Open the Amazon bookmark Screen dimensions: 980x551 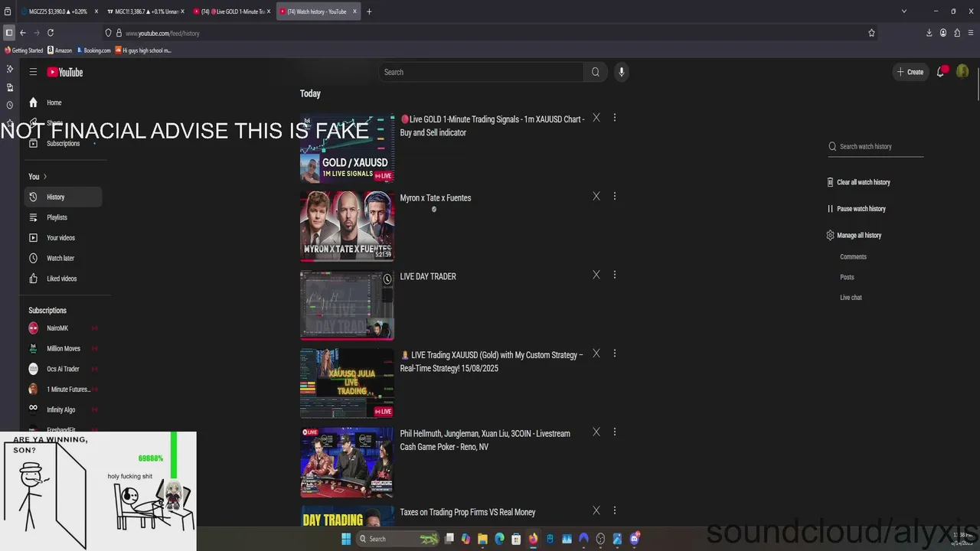point(59,51)
